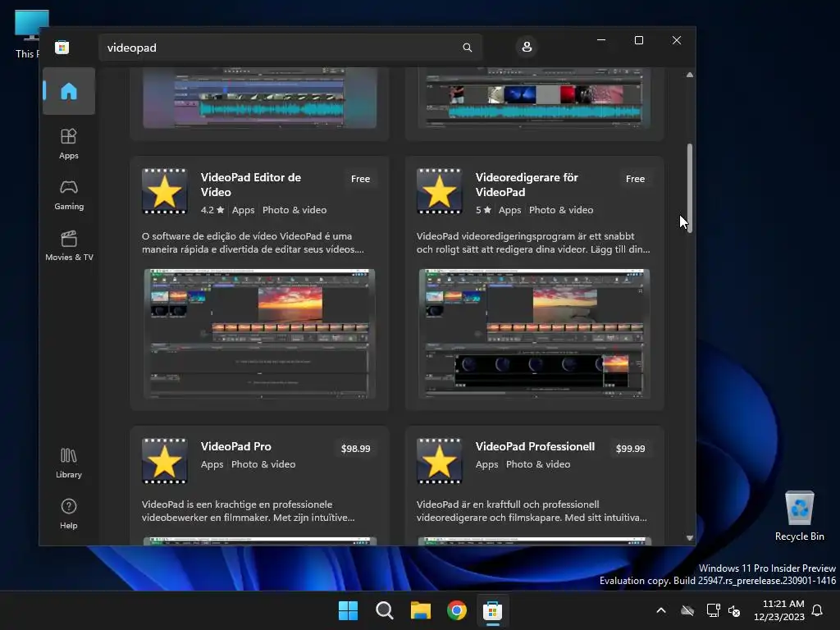The image size is (840, 630).
Task: Click the Microsoft Store logo in the title bar
Action: tap(62, 47)
